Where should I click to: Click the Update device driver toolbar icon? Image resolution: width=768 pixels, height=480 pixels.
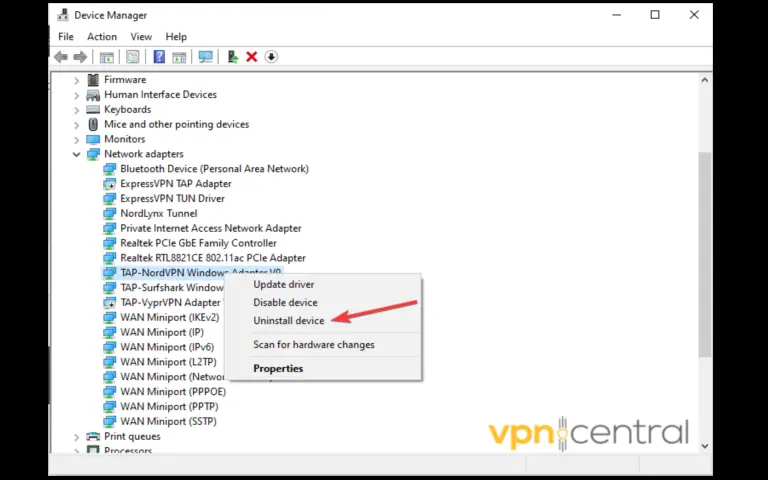coord(233,57)
